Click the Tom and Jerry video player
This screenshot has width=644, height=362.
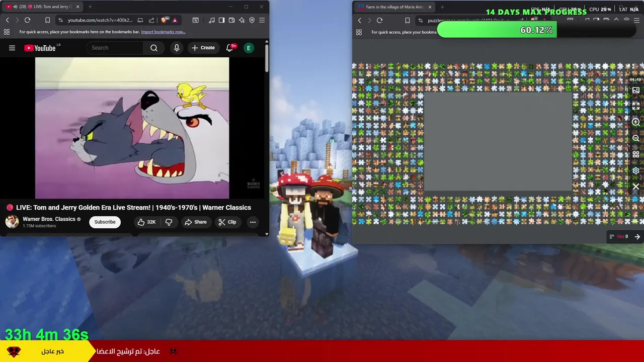coord(132,128)
